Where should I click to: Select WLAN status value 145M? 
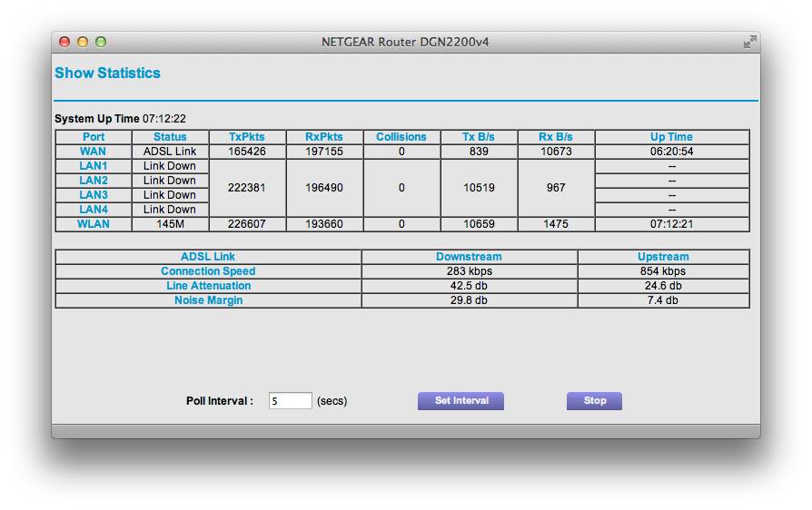170,224
